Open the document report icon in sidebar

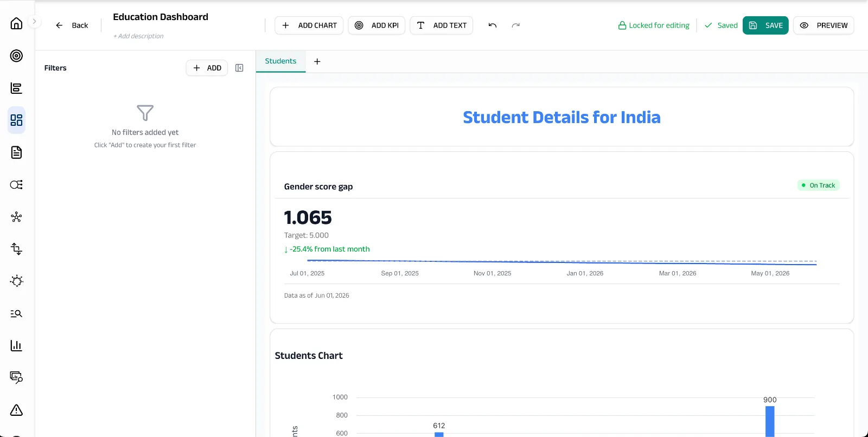pos(16,152)
